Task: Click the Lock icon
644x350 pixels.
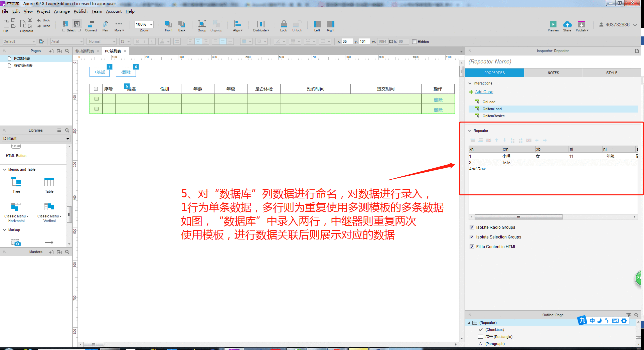Action: [284, 24]
